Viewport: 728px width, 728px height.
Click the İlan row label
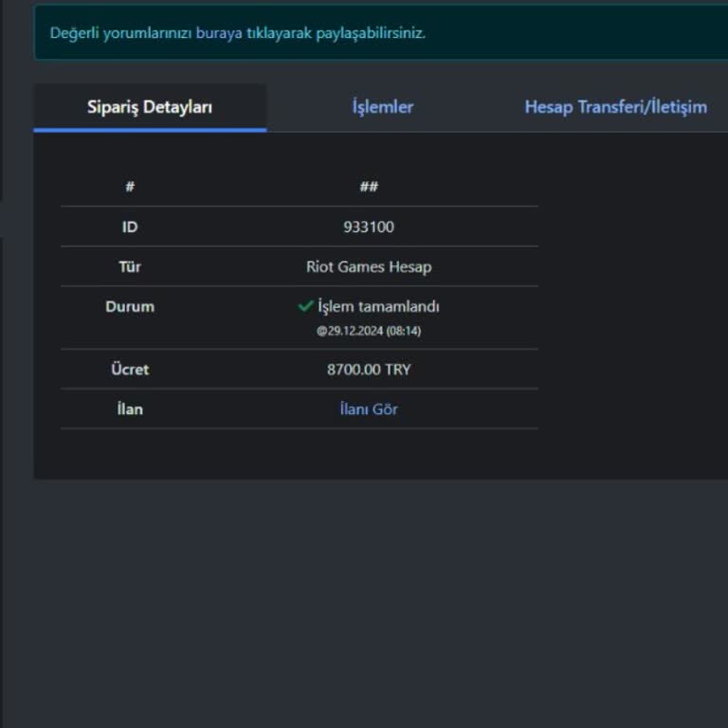(130, 409)
